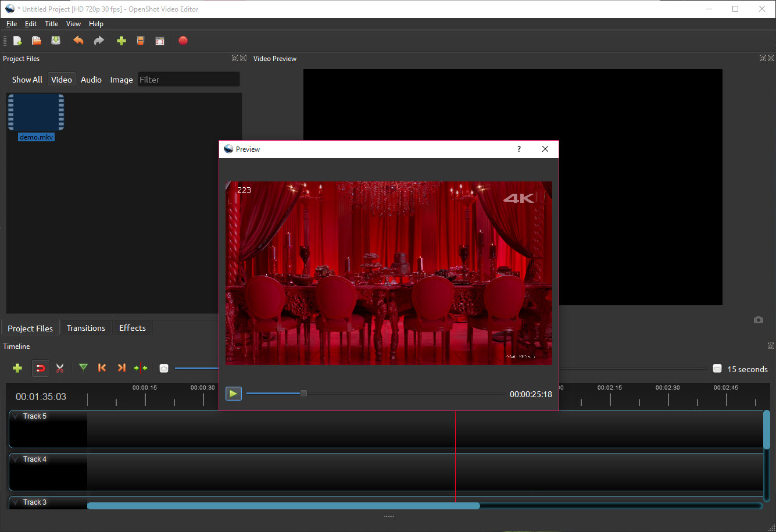Collapse Track 5 with its arrow

[x=16, y=416]
